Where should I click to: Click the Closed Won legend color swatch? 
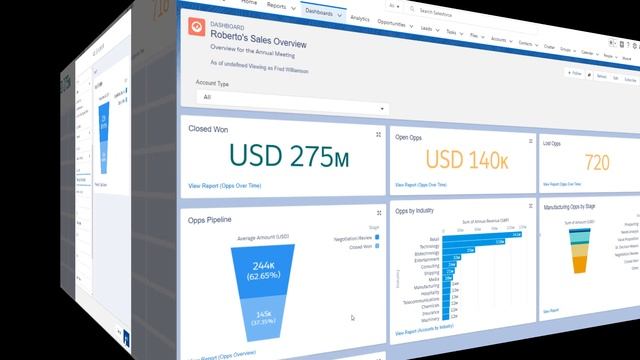pos(377,246)
